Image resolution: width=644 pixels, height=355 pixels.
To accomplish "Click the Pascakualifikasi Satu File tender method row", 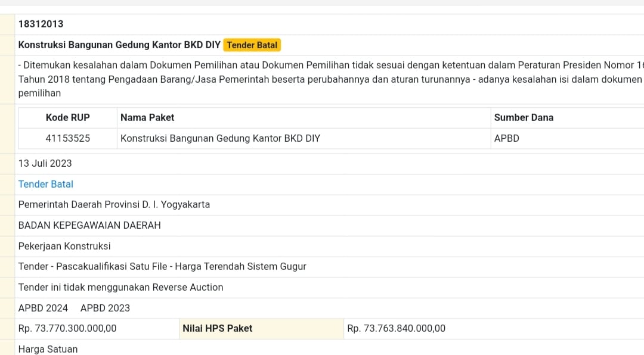I will point(162,266).
